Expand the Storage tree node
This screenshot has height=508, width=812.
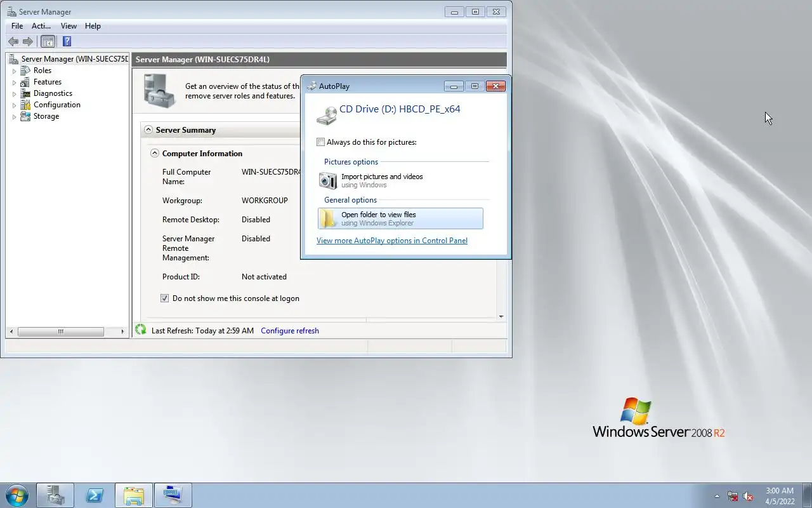click(x=14, y=117)
